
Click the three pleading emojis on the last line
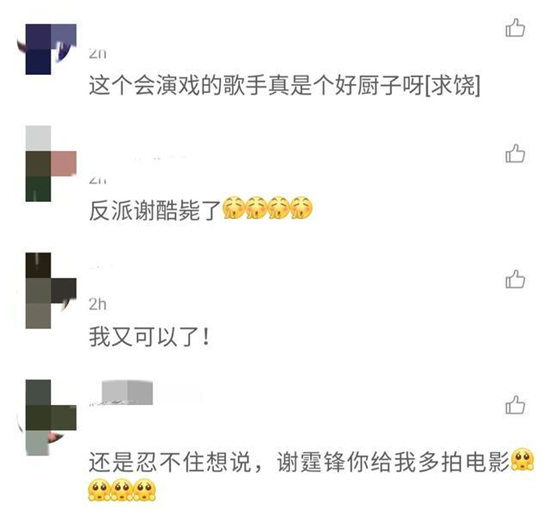click(122, 490)
